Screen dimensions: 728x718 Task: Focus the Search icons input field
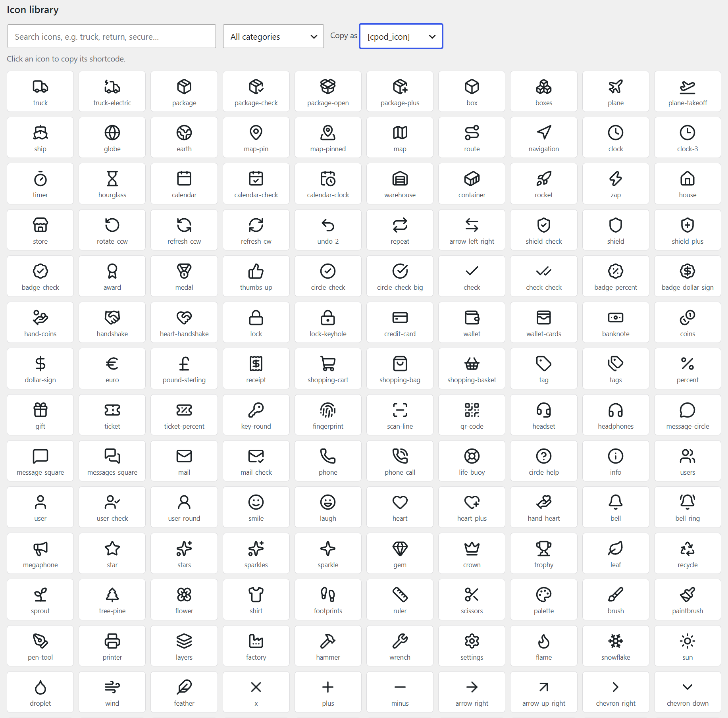pyautogui.click(x=112, y=37)
